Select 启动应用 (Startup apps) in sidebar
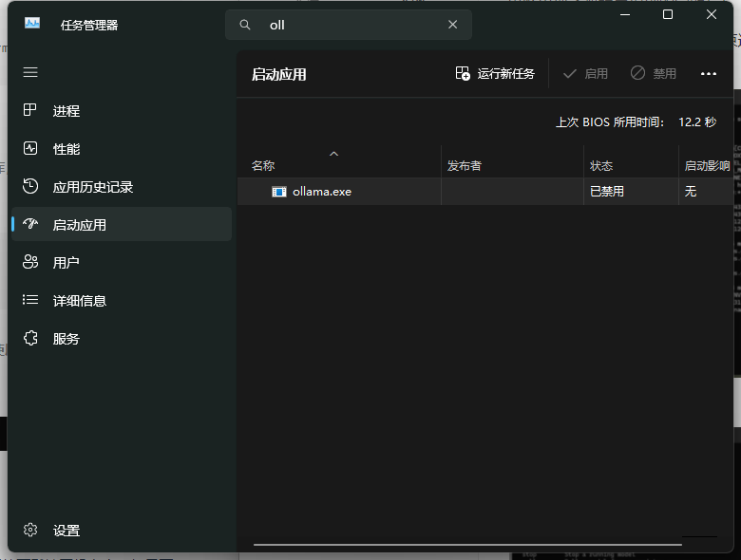Image resolution: width=741 pixels, height=560 pixels. coord(80,225)
